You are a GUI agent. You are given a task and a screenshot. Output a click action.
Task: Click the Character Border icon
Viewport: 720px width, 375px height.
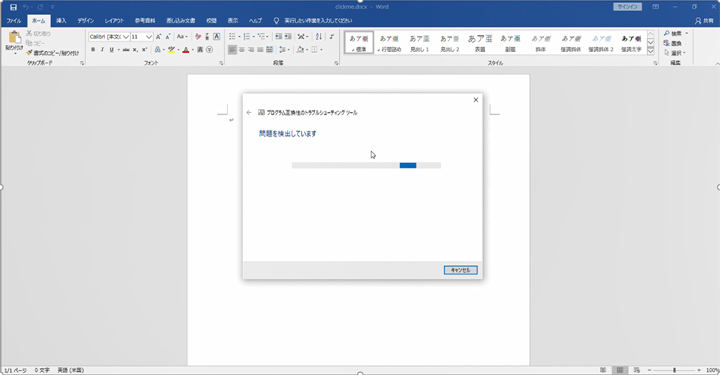217,36
